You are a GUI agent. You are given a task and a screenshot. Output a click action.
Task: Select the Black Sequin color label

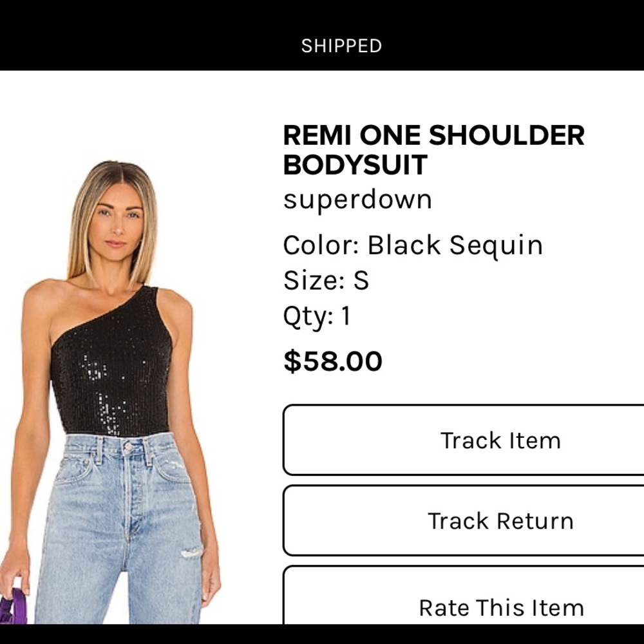point(412,245)
